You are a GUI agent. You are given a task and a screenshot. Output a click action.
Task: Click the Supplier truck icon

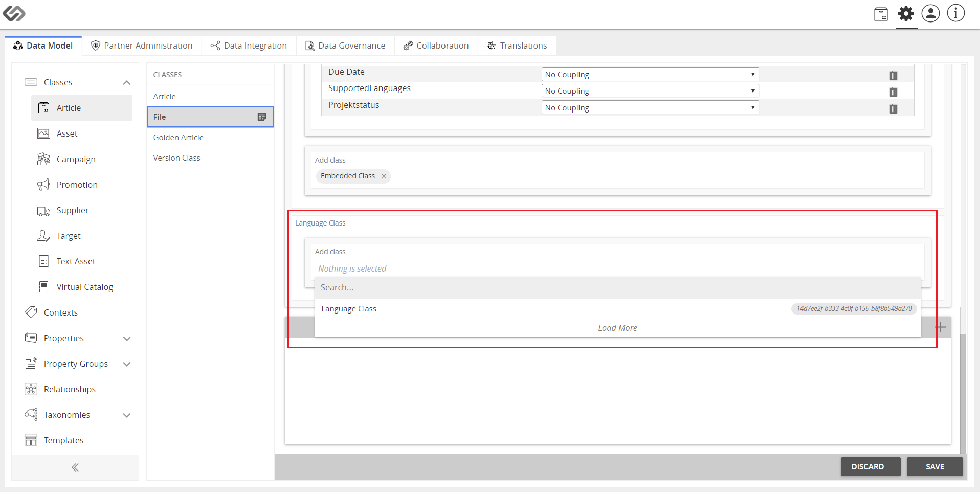[44, 211]
